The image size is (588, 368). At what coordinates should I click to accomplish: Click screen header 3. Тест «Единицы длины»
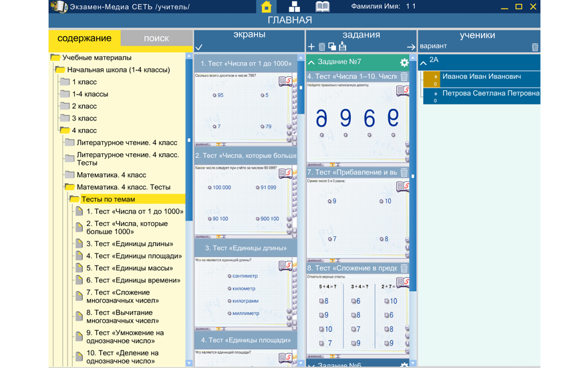point(246,248)
